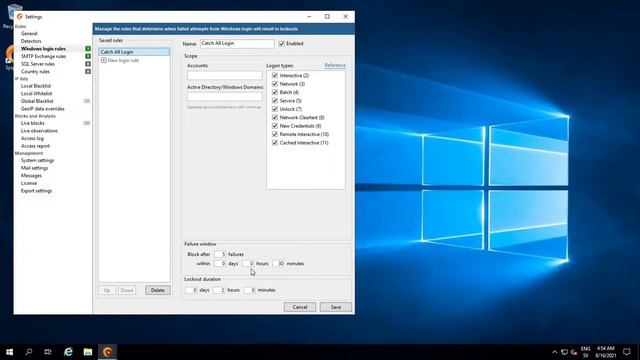Click the Syspeace app icon on taskbar

107,351
